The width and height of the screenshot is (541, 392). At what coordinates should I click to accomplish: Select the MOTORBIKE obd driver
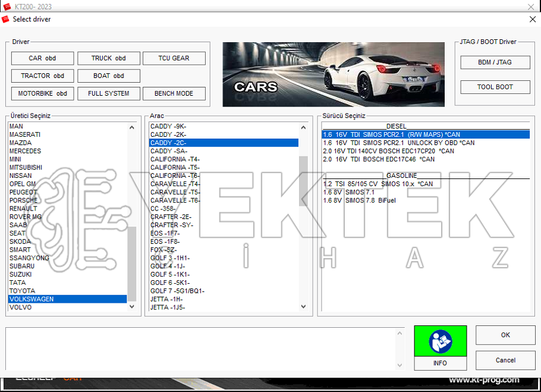tap(42, 93)
